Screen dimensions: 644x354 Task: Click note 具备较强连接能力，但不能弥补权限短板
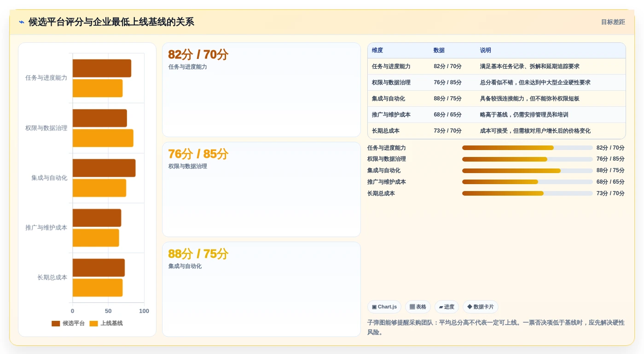[530, 99]
